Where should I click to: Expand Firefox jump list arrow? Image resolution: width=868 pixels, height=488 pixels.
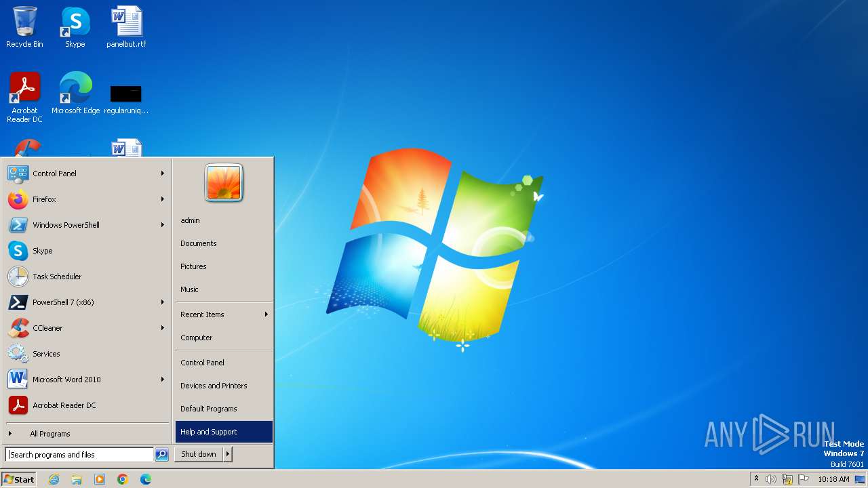(163, 199)
